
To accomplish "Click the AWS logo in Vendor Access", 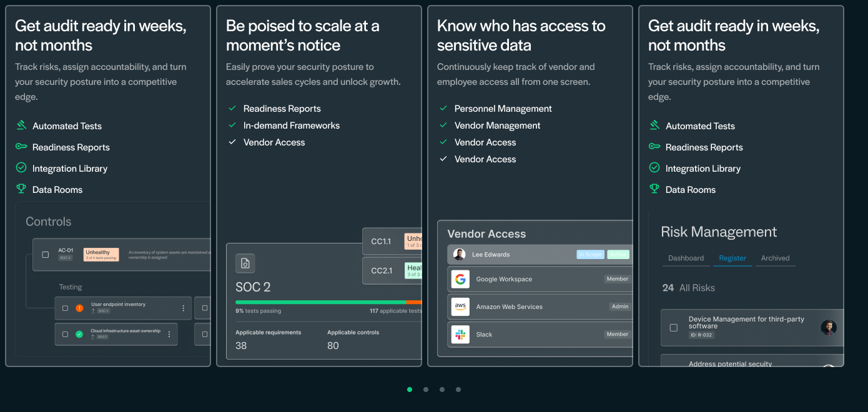I will tap(460, 307).
